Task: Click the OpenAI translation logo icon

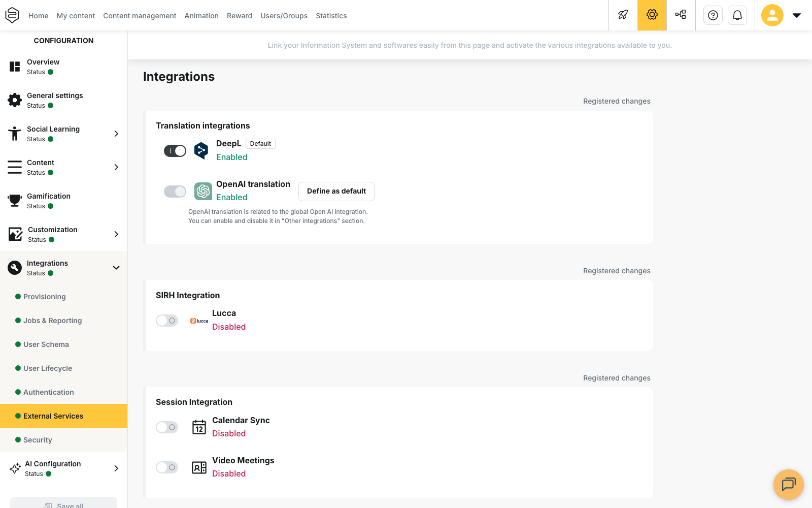Action: coord(203,191)
